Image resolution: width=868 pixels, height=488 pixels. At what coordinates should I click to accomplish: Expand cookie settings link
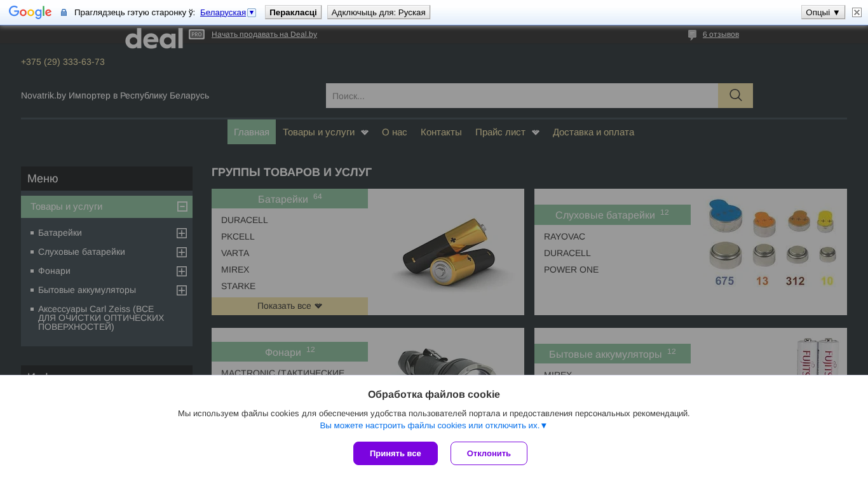point(433,426)
